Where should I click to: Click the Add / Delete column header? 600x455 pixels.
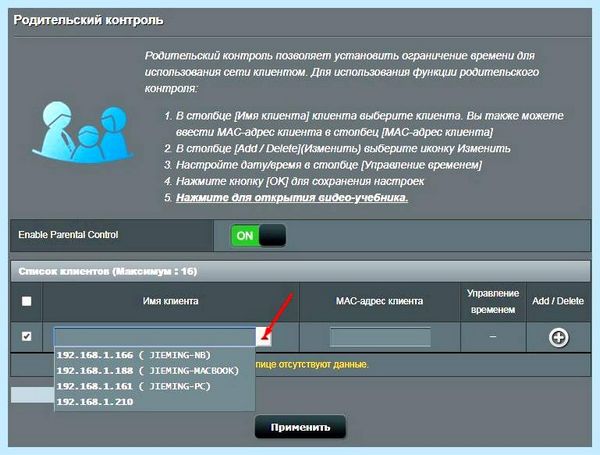tap(558, 301)
